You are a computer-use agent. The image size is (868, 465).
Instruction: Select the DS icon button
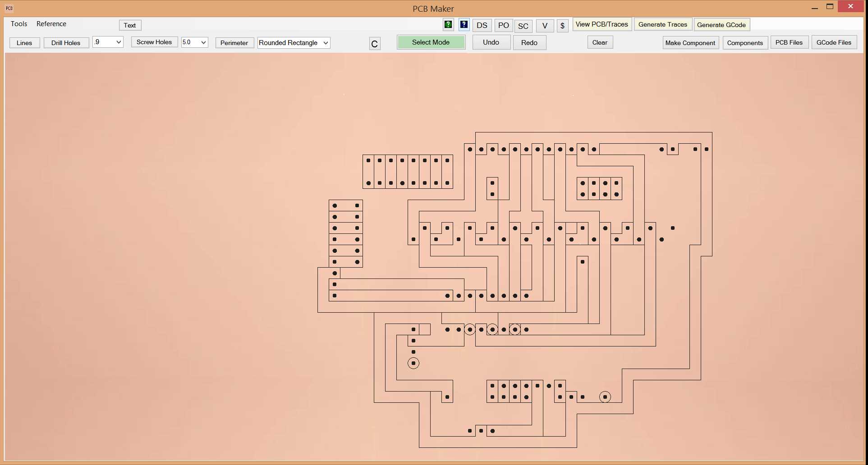(x=482, y=26)
